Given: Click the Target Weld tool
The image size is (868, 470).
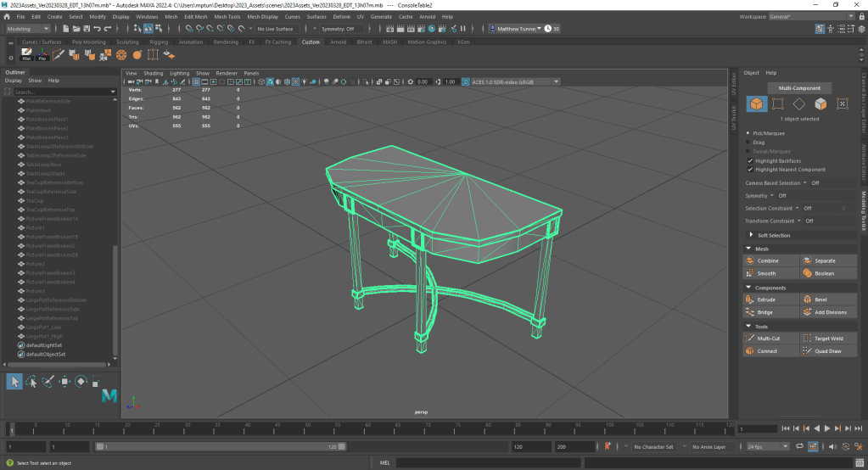Looking at the screenshot, I should tap(829, 338).
